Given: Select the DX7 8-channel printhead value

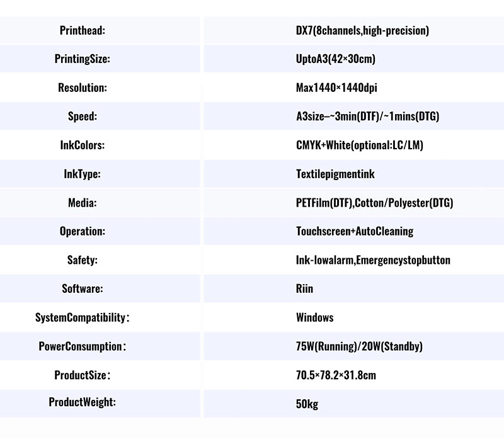Looking at the screenshot, I should 362,30.
